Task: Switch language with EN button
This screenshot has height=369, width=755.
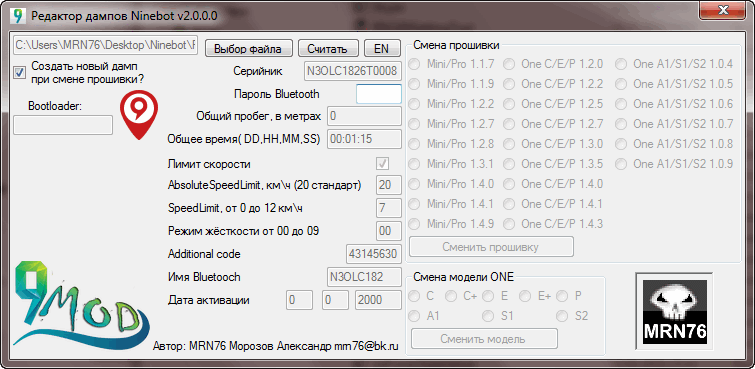Action: pos(381,49)
